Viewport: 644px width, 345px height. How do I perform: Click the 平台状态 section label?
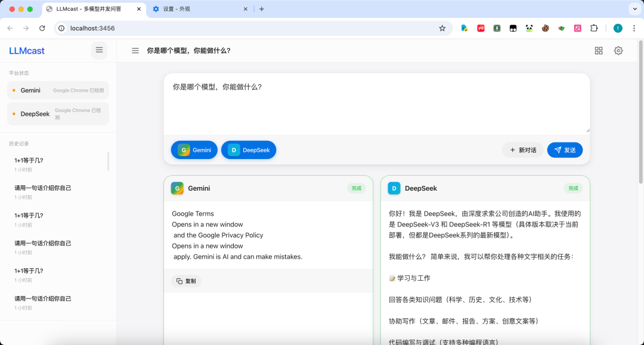point(19,73)
